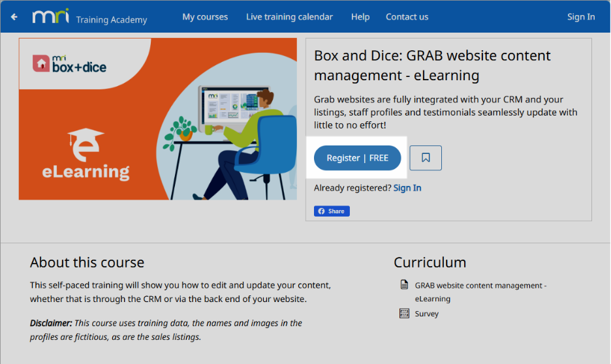The width and height of the screenshot is (611, 364).
Task: Share the course on Facebook
Action: point(332,211)
